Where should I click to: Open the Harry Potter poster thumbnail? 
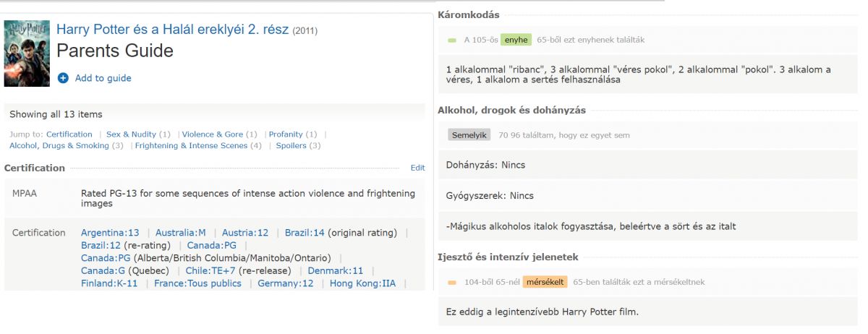point(27,53)
